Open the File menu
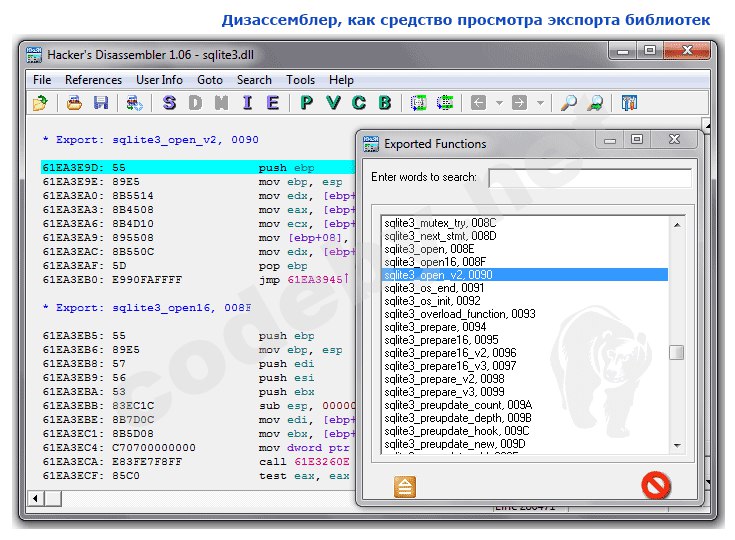 (42, 80)
